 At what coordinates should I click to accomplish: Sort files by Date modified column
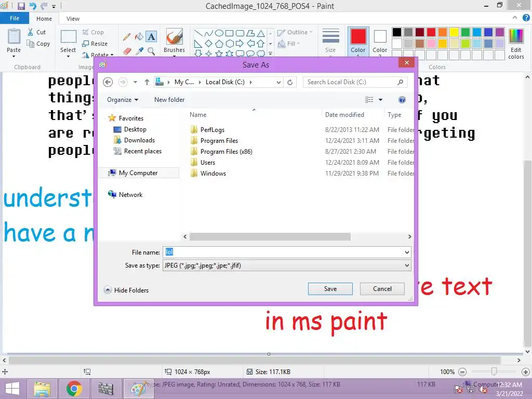344,115
